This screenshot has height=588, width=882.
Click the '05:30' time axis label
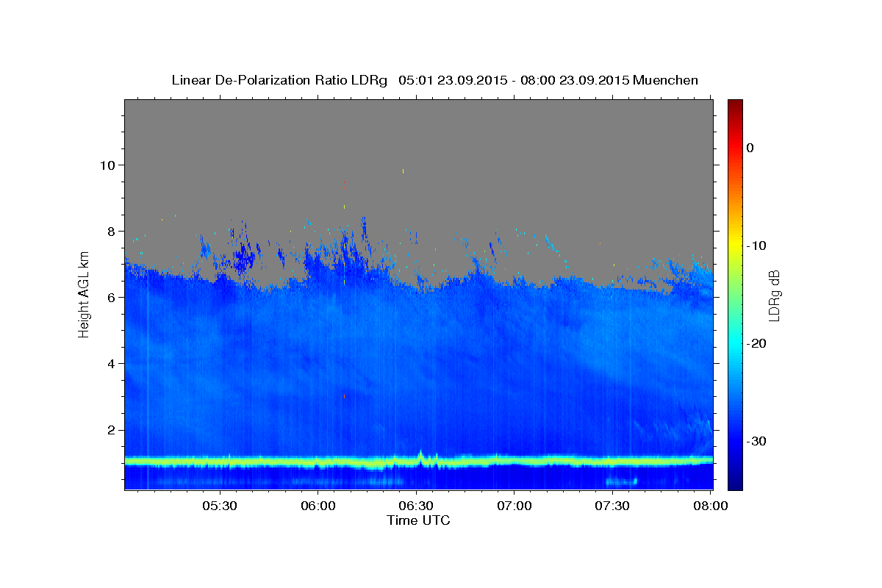[x=219, y=506]
